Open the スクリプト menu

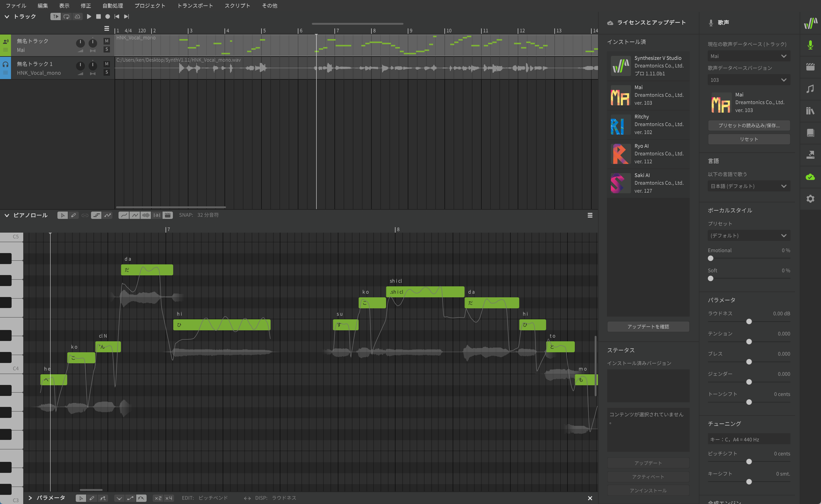237,5
